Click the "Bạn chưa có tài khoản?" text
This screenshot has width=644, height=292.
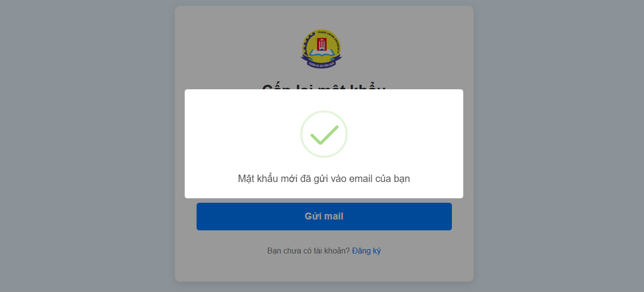(x=308, y=251)
